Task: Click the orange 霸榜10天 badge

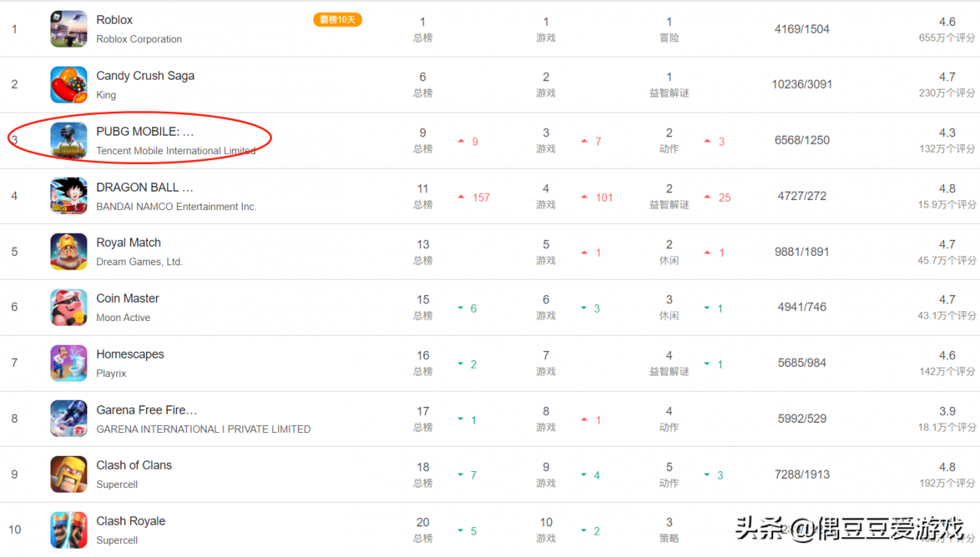Action: tap(338, 20)
